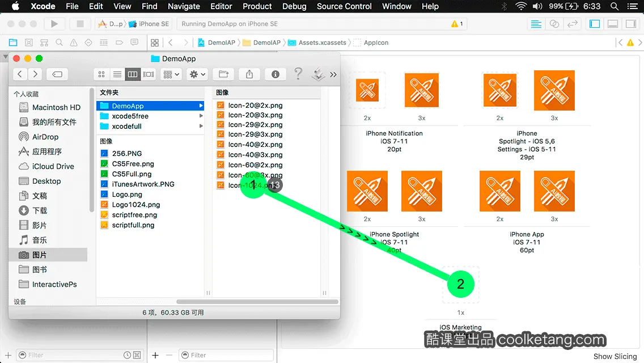This screenshot has width=644, height=363.
Task: Switch Finder to icon view
Action: pyautogui.click(x=101, y=74)
